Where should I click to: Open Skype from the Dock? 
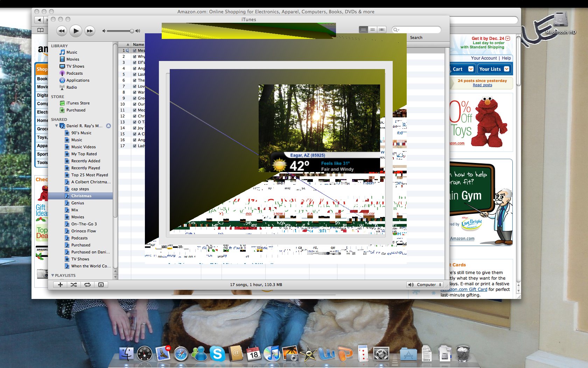click(x=217, y=354)
